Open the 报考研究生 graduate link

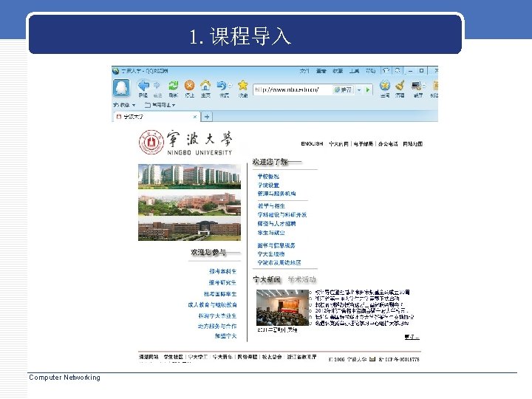click(222, 282)
